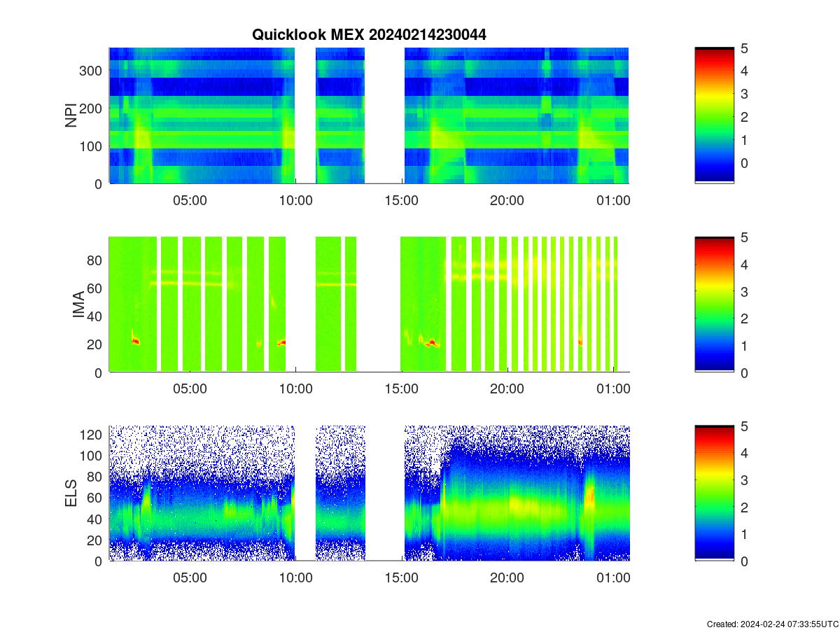
Task: Click the 20:00 time tick under ELS plot
Action: pyautogui.click(x=507, y=577)
